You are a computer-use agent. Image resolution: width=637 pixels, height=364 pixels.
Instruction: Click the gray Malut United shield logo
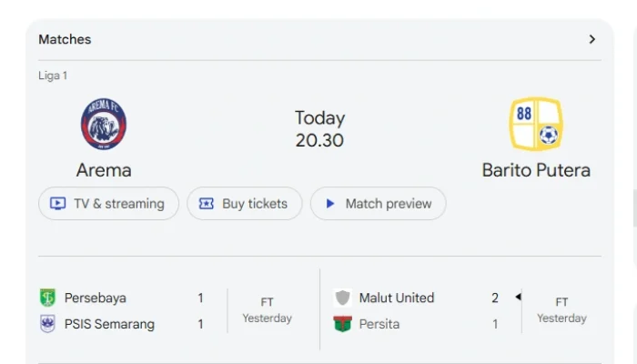[x=342, y=298]
